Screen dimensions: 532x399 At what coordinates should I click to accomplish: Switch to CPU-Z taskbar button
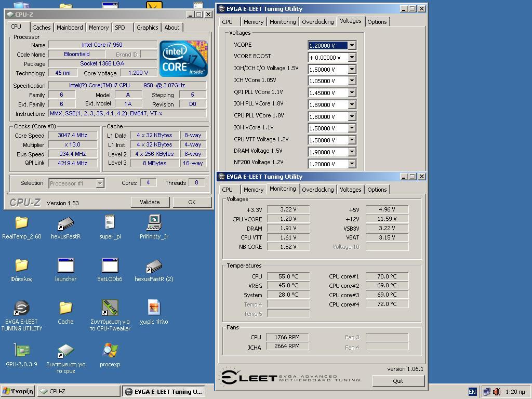79,391
